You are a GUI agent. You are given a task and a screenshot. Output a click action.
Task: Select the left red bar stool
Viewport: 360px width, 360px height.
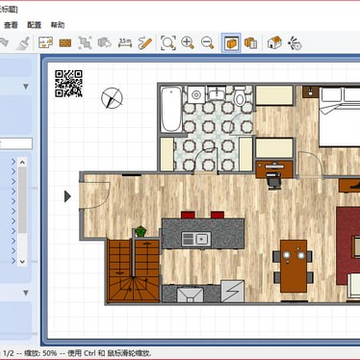(x=187, y=215)
